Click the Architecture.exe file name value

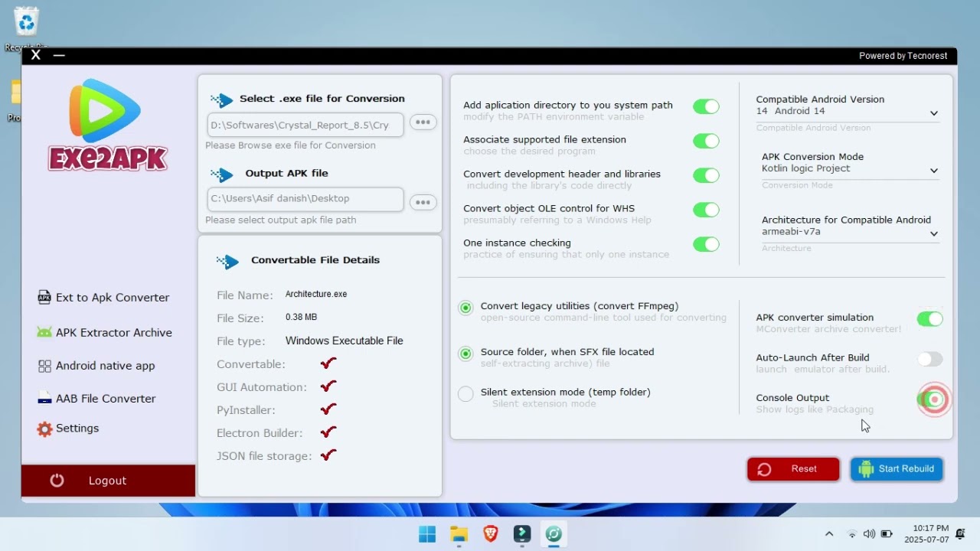pos(316,294)
